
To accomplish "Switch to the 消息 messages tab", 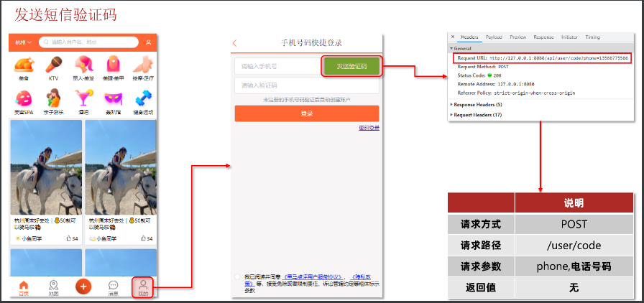I will tap(114, 288).
